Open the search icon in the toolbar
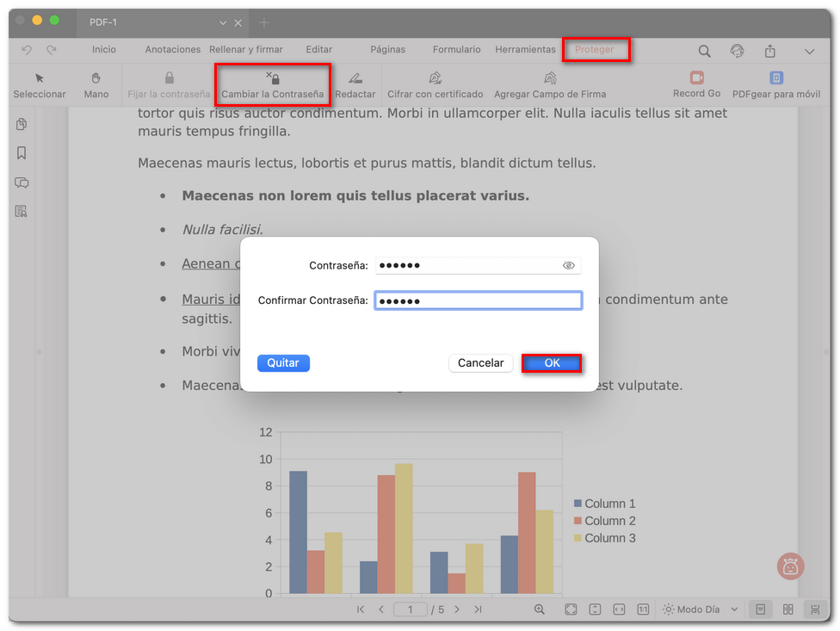The width and height of the screenshot is (840, 631). pyautogui.click(x=704, y=51)
